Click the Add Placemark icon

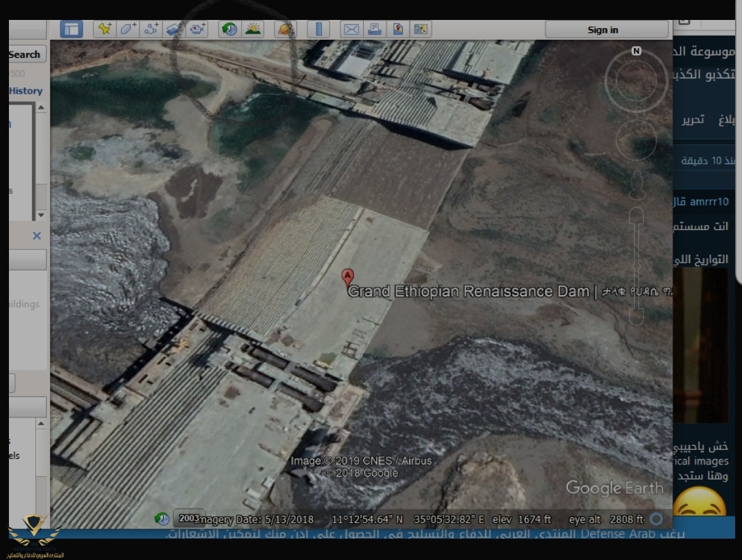coord(104,29)
